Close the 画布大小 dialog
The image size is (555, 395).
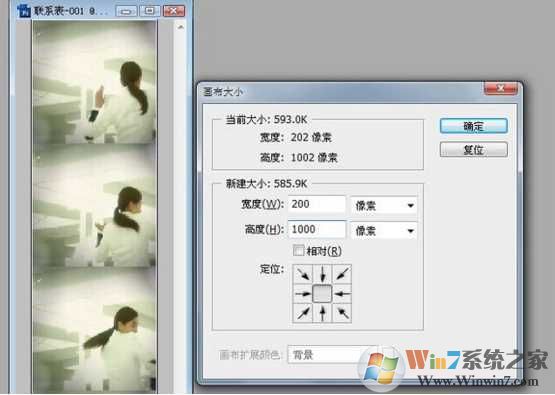click(500, 88)
